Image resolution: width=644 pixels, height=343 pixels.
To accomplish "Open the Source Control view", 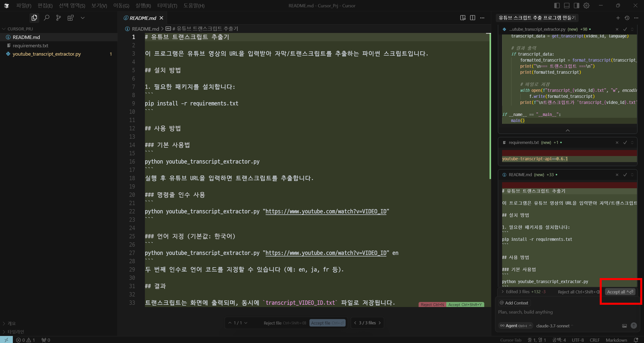I will click(58, 18).
